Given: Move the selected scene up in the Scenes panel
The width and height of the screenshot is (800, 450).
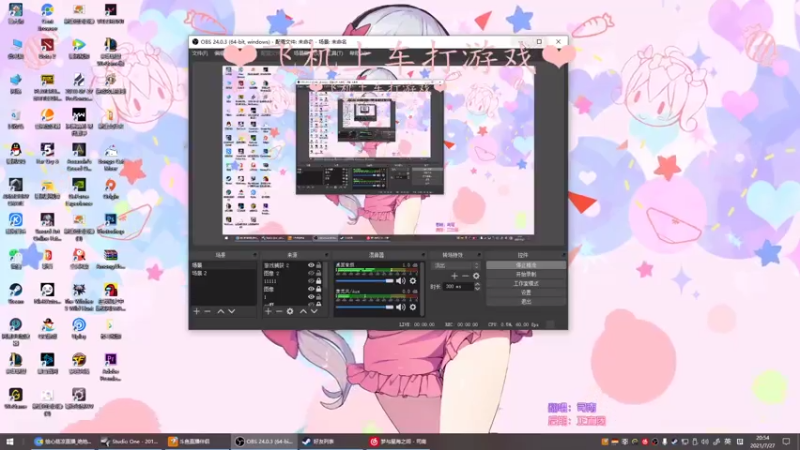Looking at the screenshot, I should [x=220, y=311].
